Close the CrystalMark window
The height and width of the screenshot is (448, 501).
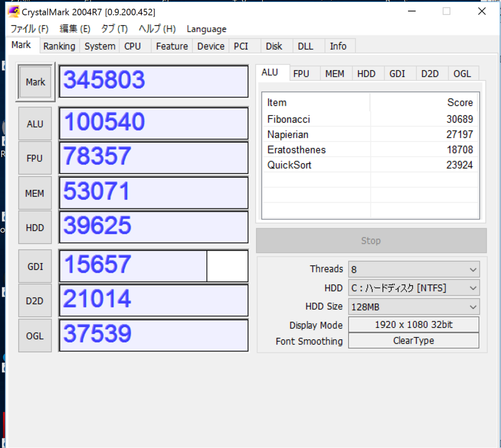tap(482, 11)
